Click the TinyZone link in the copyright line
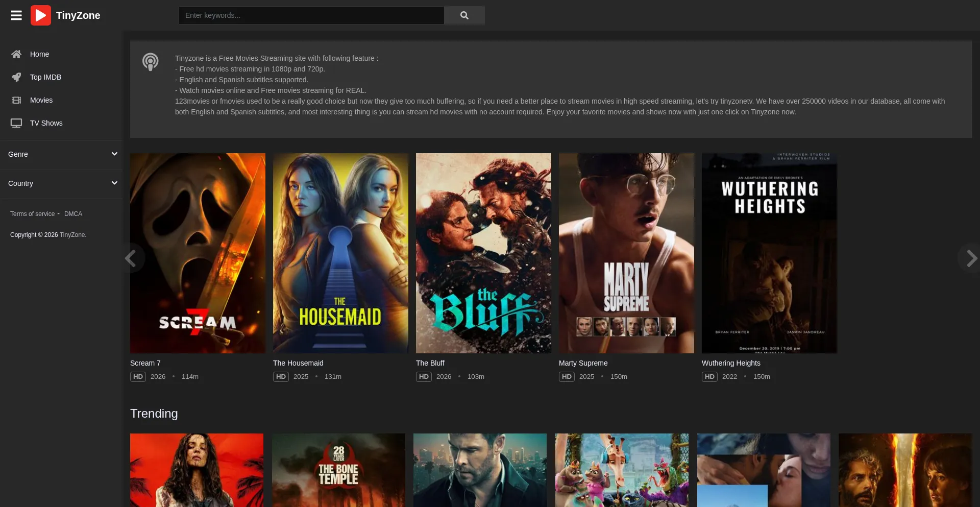Viewport: 980px width, 507px height. pos(72,235)
